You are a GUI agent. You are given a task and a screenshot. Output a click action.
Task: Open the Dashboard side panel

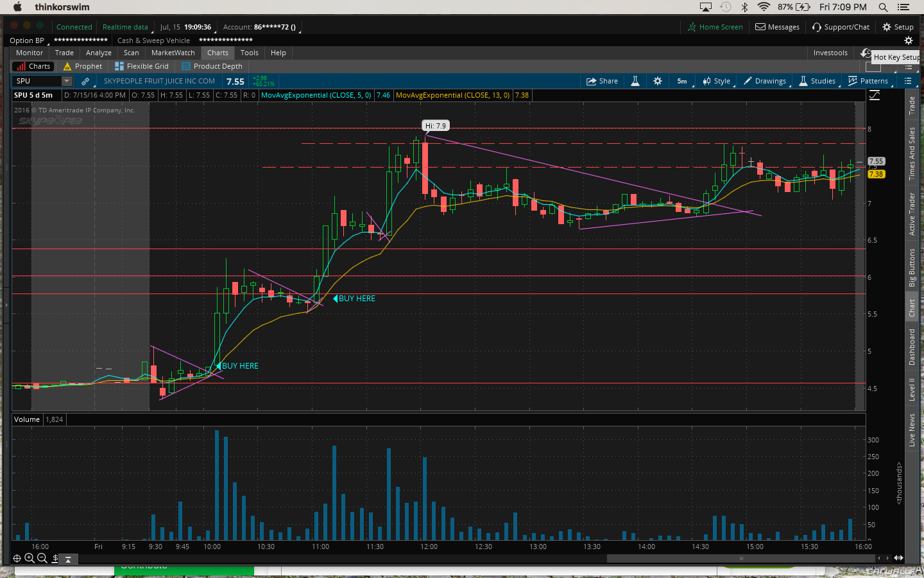(912, 347)
